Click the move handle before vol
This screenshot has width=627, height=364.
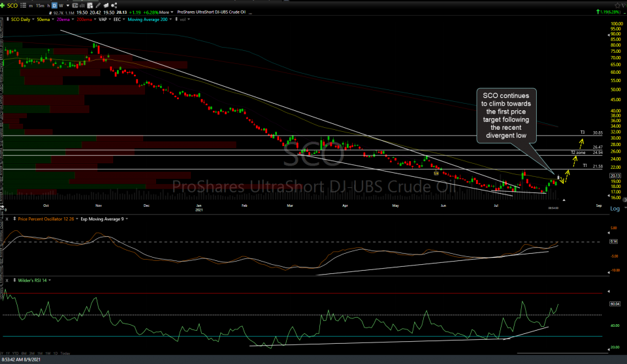[176, 19]
